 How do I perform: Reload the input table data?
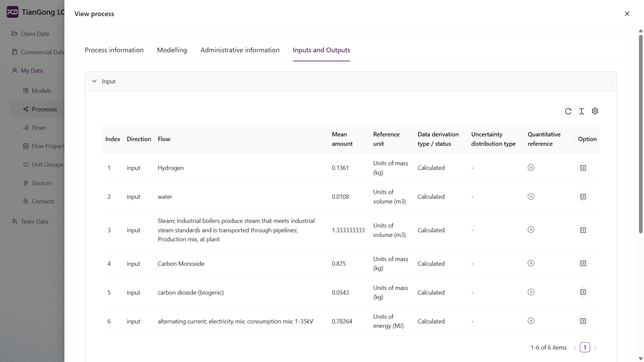coord(568,111)
